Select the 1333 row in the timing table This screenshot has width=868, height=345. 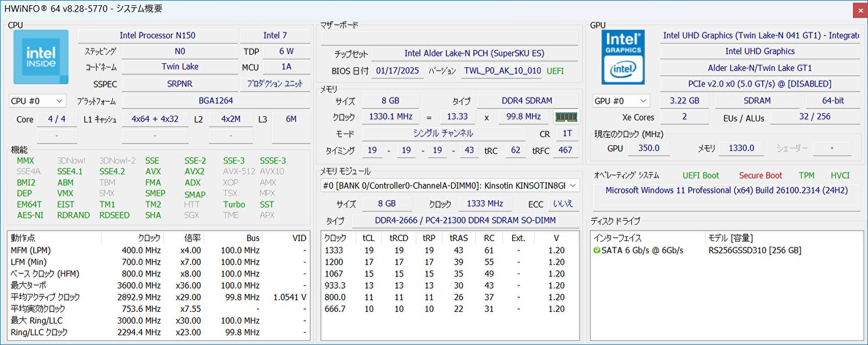pyautogui.click(x=450, y=250)
